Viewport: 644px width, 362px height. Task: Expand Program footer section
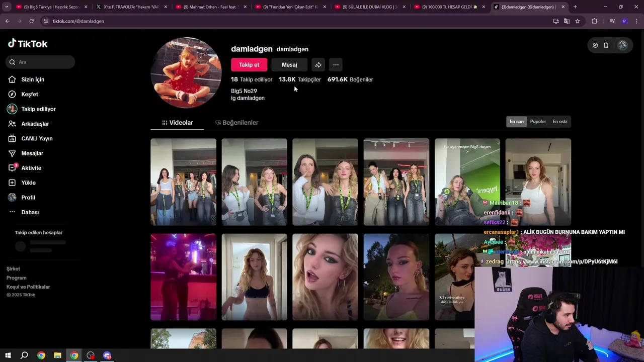click(x=17, y=278)
